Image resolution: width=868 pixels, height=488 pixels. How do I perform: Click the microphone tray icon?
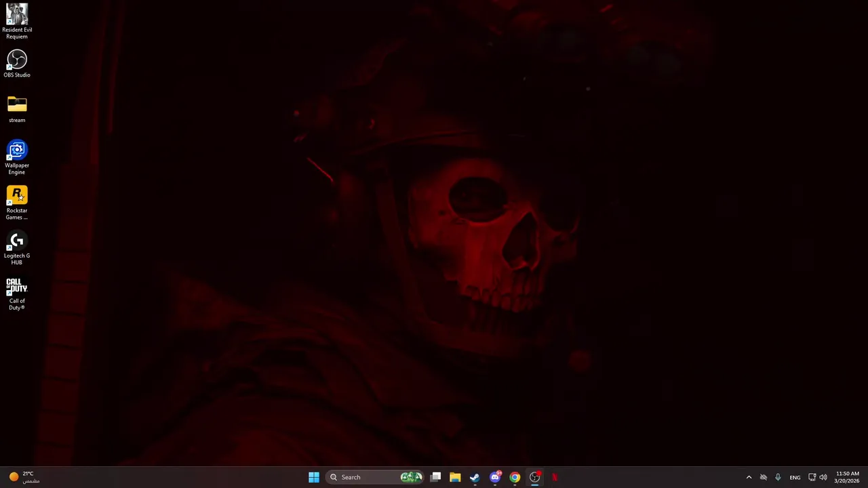pos(778,477)
